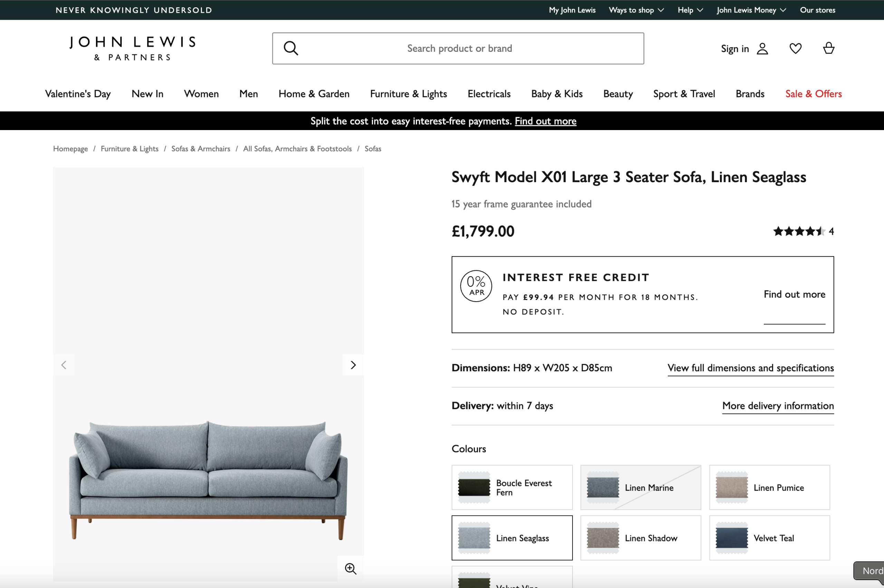
Task: Open the John Lewis Money dropdown
Action: [x=751, y=10]
